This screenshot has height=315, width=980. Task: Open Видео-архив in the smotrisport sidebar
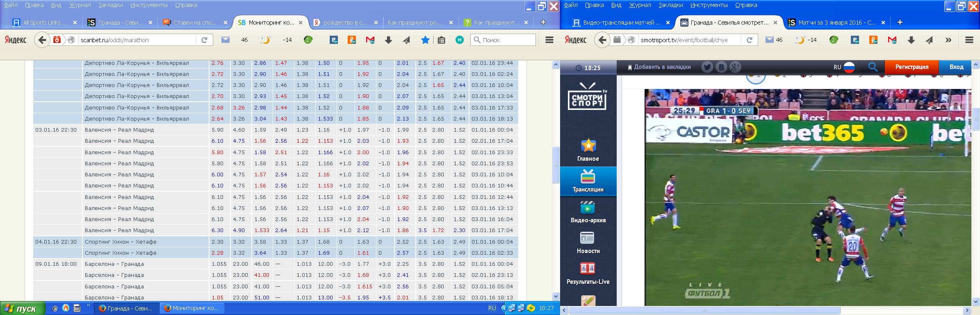coord(588,212)
